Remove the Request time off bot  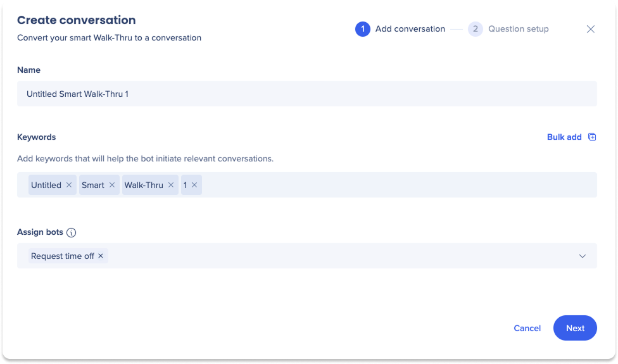pos(101,256)
